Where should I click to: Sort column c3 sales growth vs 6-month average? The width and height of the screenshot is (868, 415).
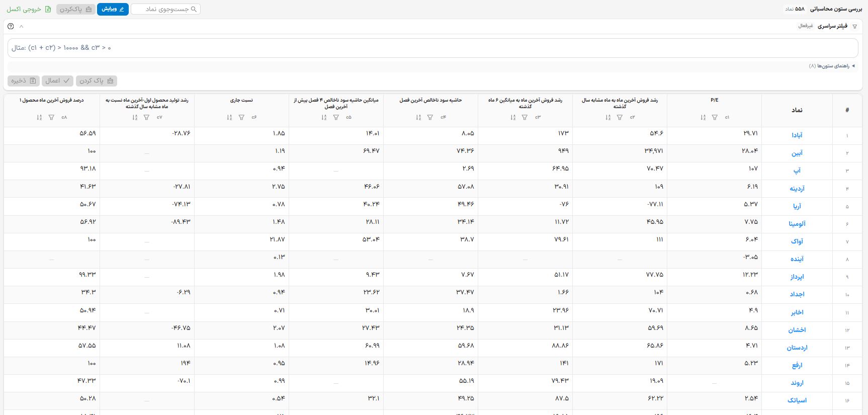[x=513, y=117]
